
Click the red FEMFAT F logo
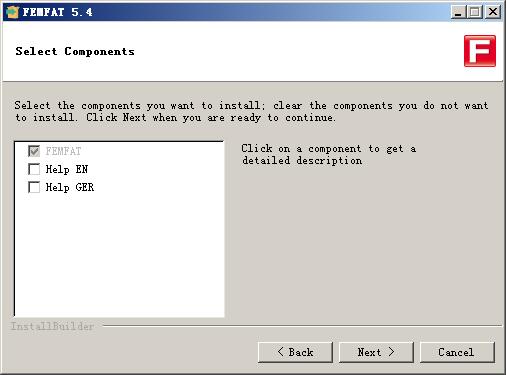[x=480, y=51]
